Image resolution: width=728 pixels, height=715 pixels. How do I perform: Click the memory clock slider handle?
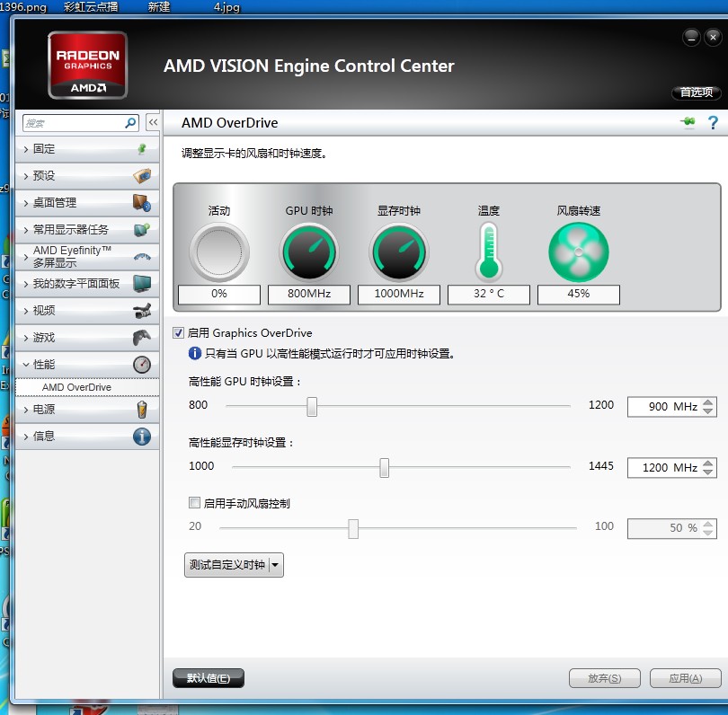(x=384, y=467)
